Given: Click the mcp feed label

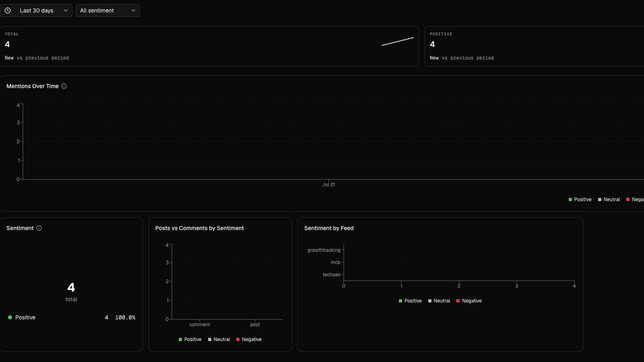Looking at the screenshot, I should point(336,262).
